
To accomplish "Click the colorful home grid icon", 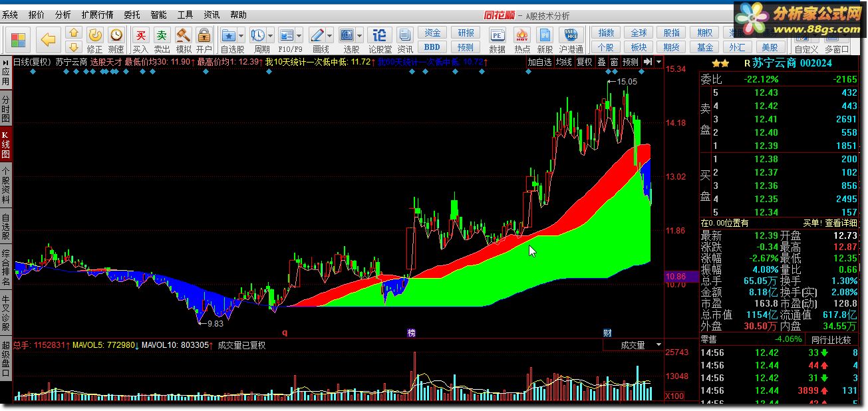I will click(19, 40).
